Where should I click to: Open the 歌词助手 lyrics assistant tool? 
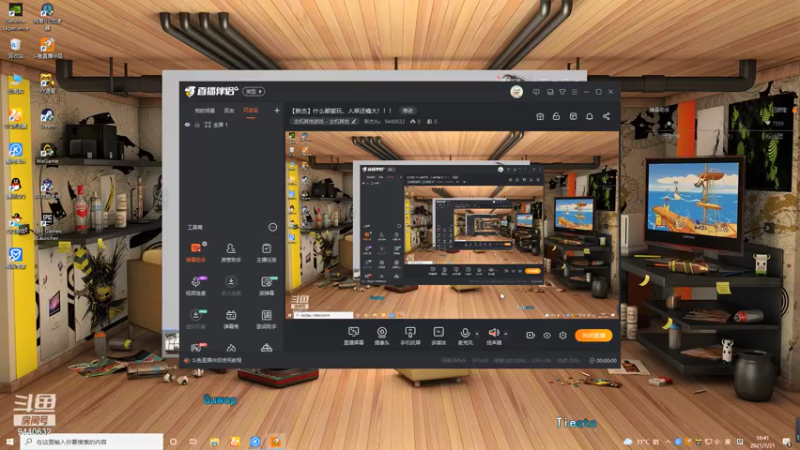[x=266, y=319]
